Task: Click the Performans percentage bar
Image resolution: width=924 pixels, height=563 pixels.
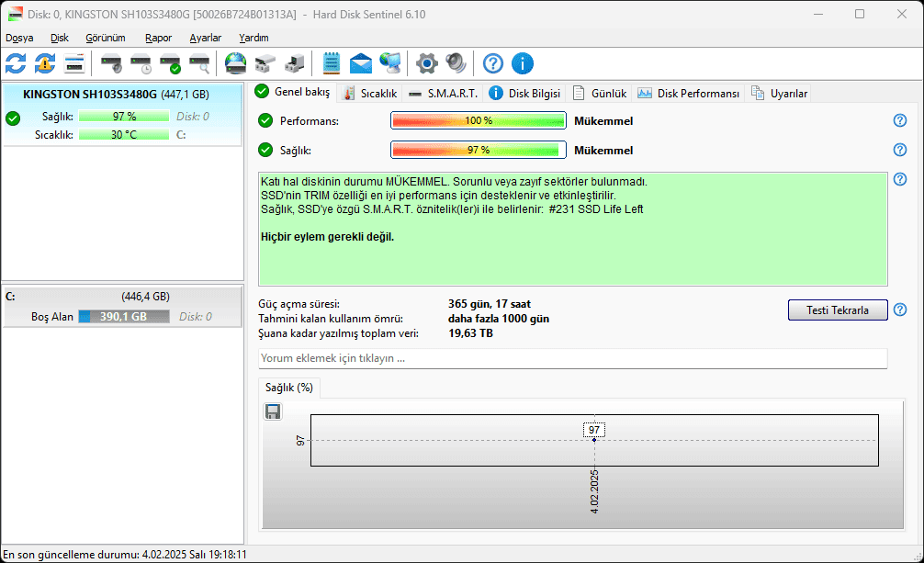Action: 478,120
